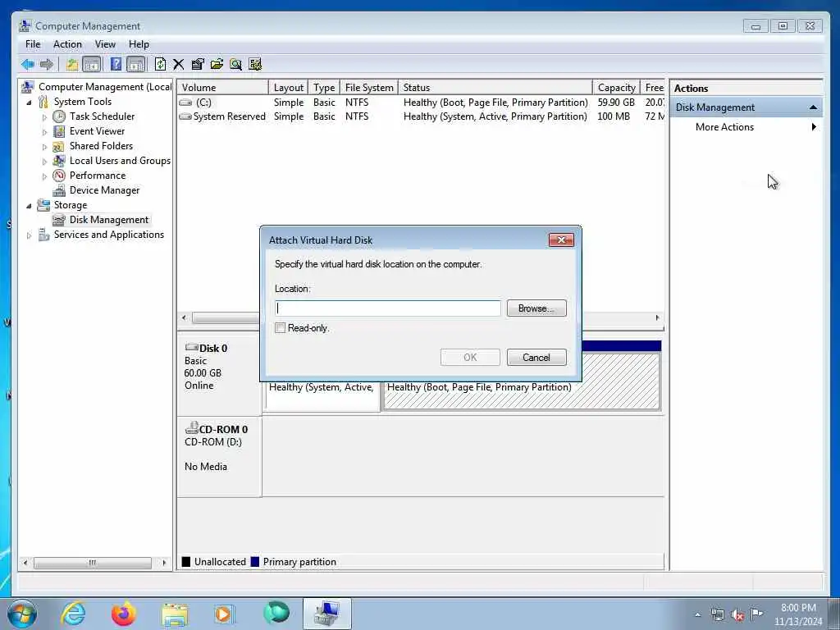Select Shared Folders in the tree
The width and height of the screenshot is (840, 630).
(101, 146)
